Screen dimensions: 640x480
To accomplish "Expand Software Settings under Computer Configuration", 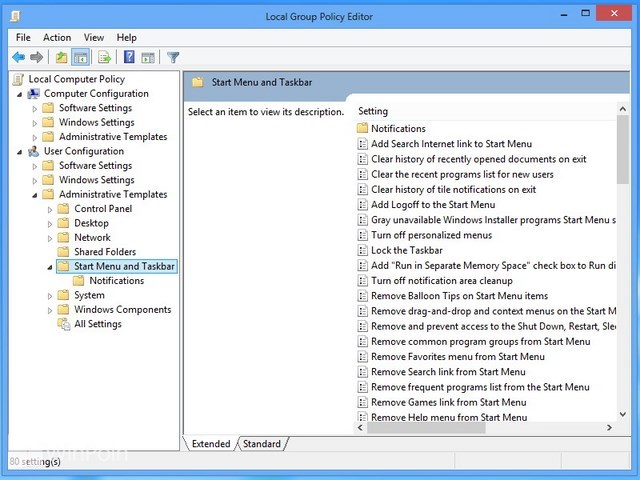I will tap(35, 109).
